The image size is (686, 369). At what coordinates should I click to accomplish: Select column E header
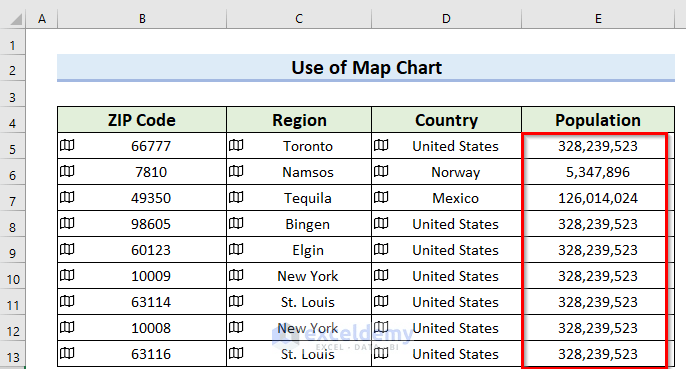[x=598, y=19]
